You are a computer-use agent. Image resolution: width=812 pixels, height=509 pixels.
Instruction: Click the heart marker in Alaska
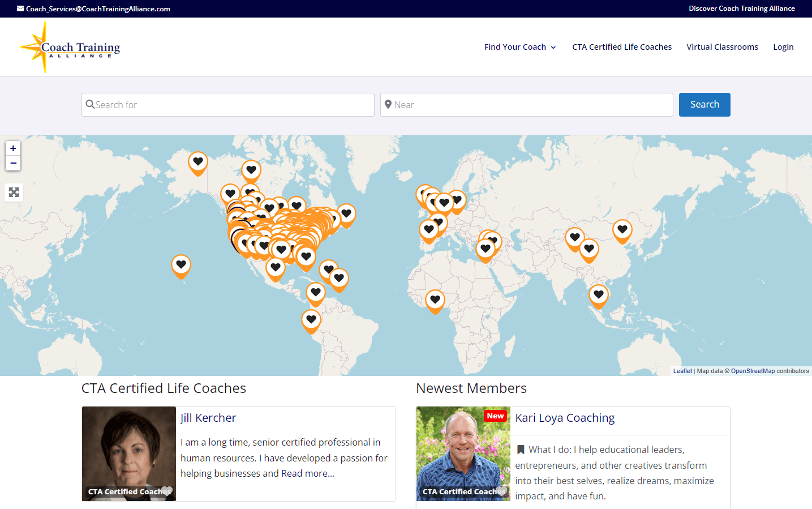(x=198, y=162)
